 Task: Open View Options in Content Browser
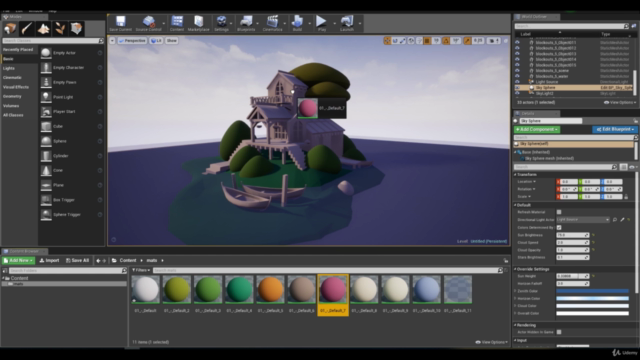[x=491, y=342]
